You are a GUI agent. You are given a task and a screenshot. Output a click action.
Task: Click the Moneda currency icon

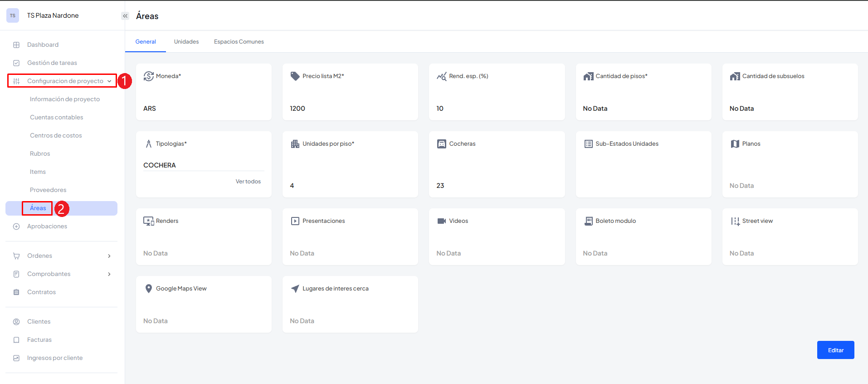click(148, 76)
